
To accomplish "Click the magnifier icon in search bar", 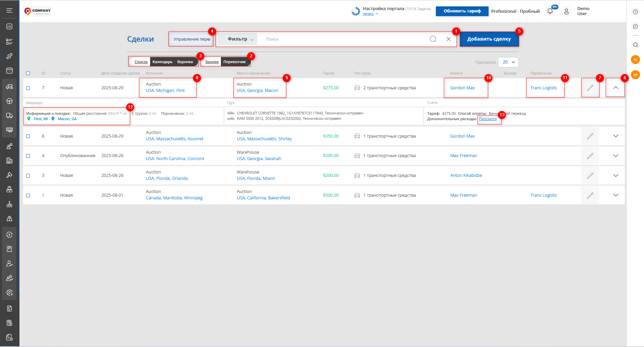I will [433, 39].
